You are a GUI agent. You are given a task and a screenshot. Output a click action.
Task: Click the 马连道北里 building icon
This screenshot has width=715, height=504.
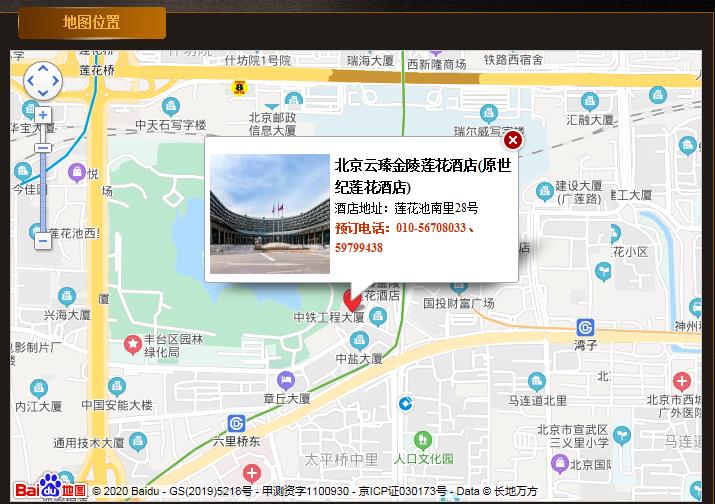tap(537, 382)
